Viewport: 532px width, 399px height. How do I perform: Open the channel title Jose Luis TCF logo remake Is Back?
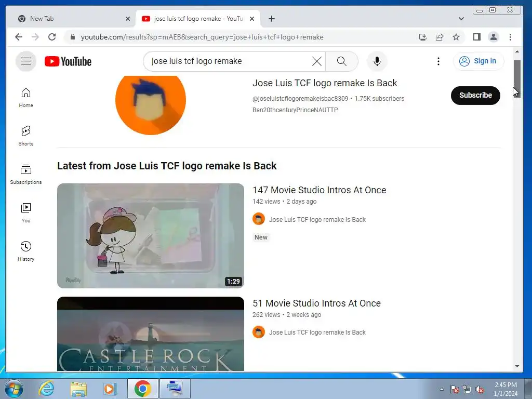[325, 83]
